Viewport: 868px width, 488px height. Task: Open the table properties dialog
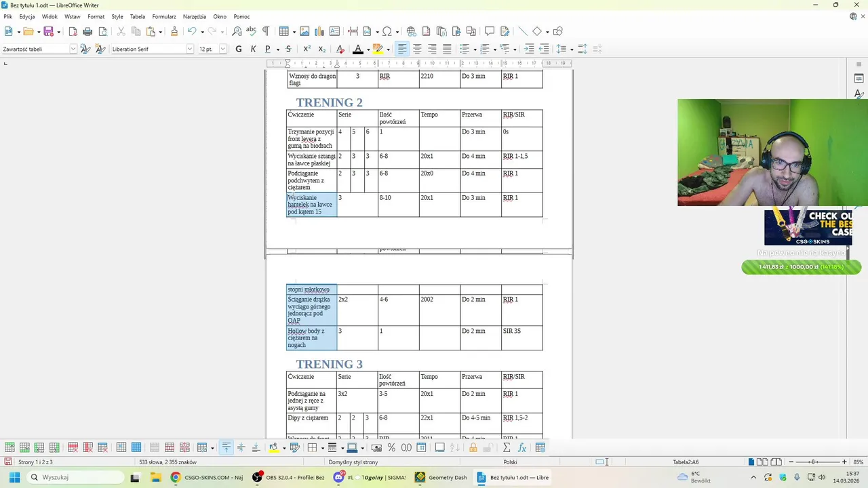tap(540, 447)
